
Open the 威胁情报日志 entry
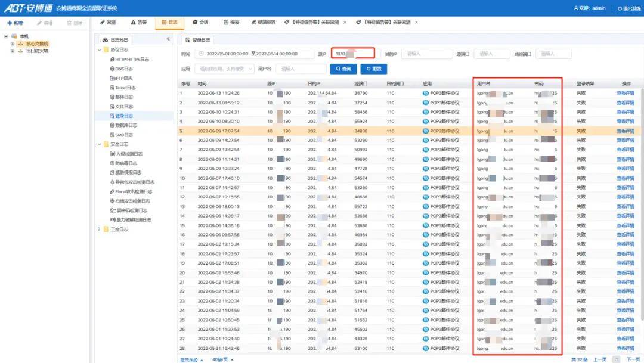coord(125,172)
